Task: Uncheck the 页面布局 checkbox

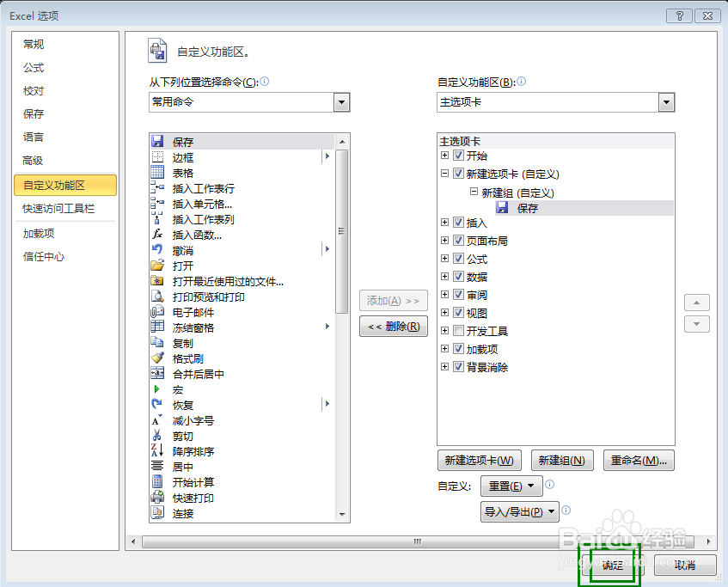Action: click(x=458, y=241)
